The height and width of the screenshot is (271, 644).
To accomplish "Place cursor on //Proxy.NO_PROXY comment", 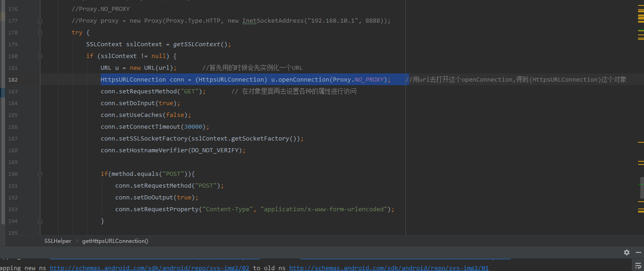I will 101,9.
